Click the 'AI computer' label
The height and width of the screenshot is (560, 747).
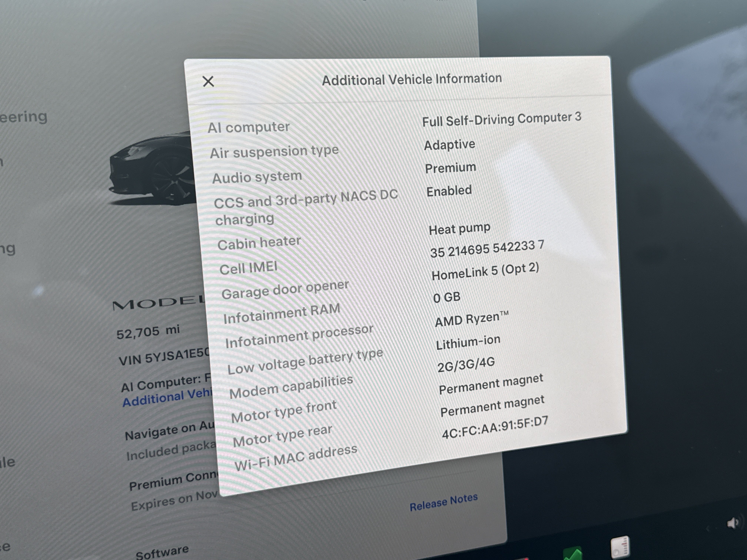(x=249, y=127)
